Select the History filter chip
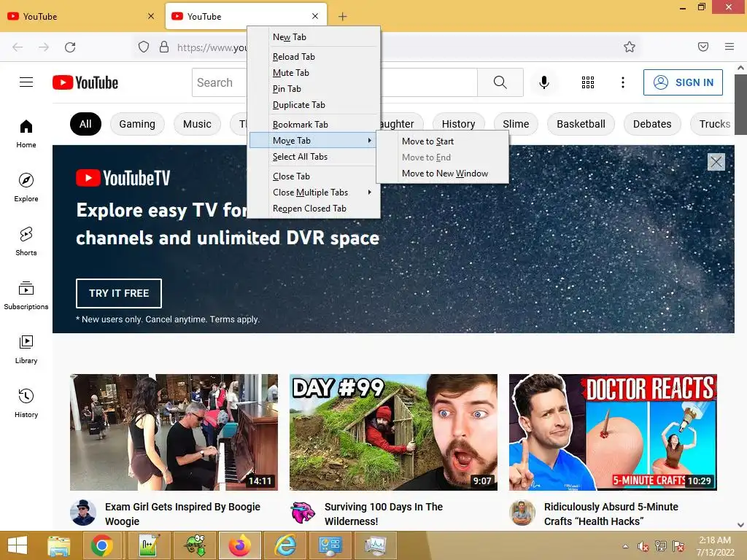 (x=458, y=124)
